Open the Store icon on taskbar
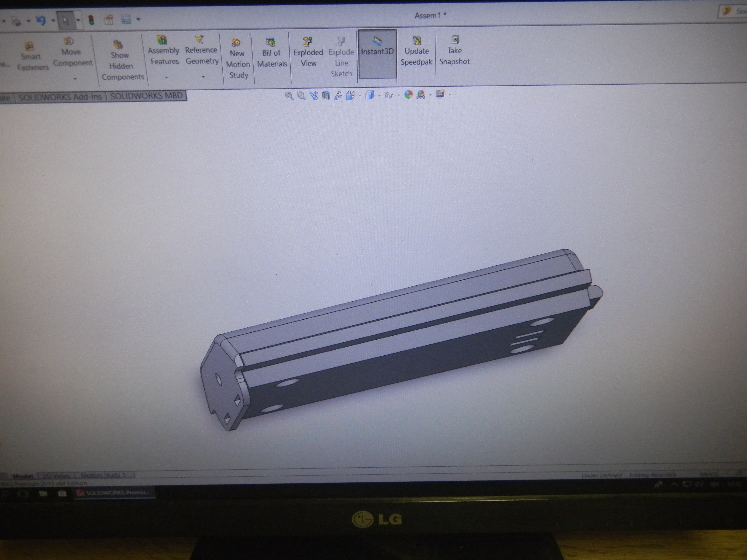Image resolution: width=747 pixels, height=560 pixels. coord(62,494)
